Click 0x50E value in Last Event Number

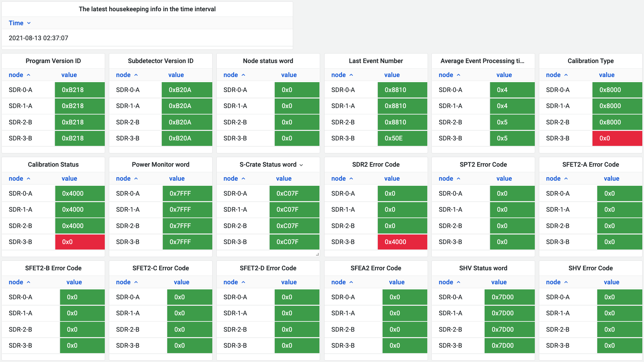click(402, 138)
